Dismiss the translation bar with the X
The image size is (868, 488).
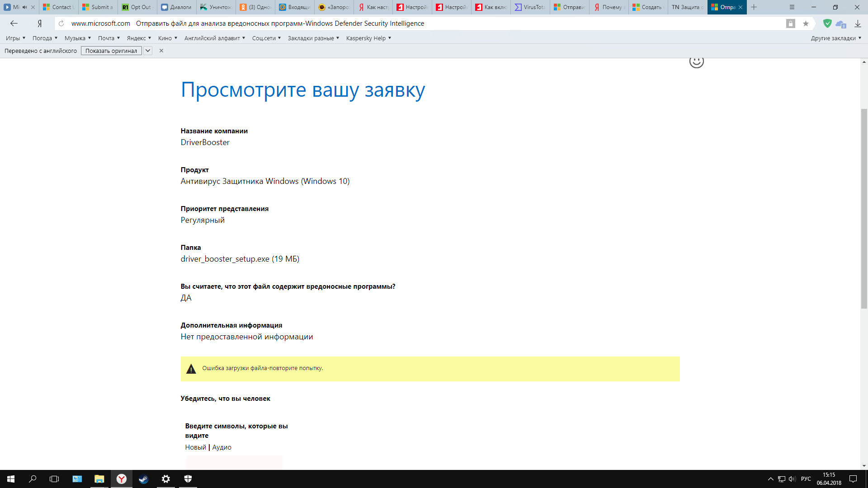click(161, 51)
